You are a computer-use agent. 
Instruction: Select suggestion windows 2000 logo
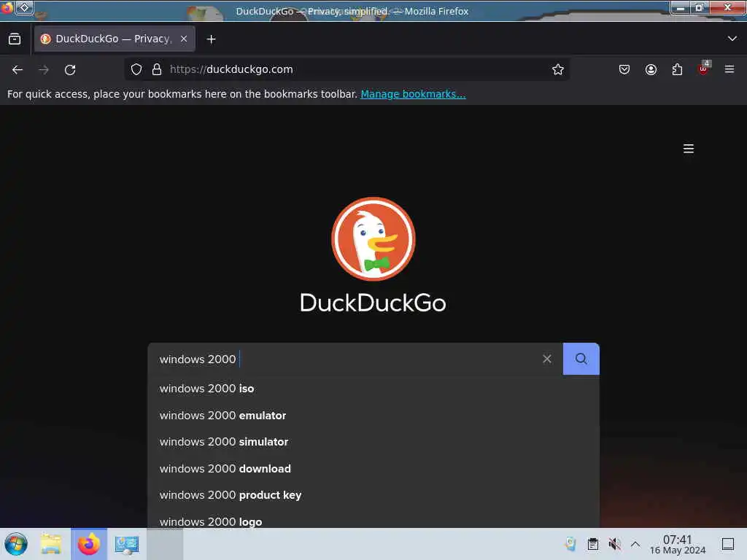pyautogui.click(x=373, y=521)
